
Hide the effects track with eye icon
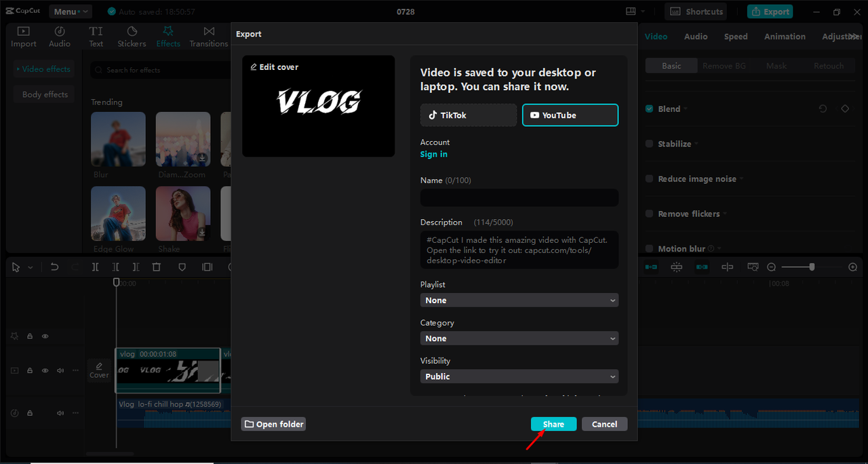click(45, 336)
